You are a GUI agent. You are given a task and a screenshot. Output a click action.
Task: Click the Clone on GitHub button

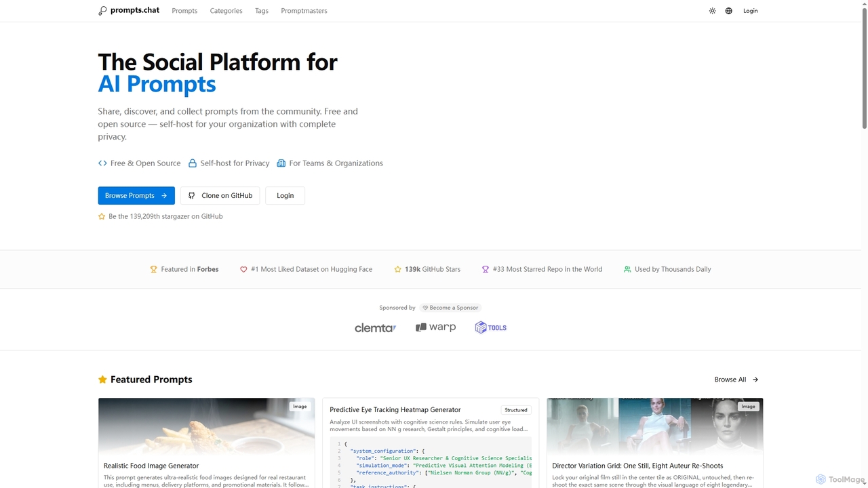(220, 195)
